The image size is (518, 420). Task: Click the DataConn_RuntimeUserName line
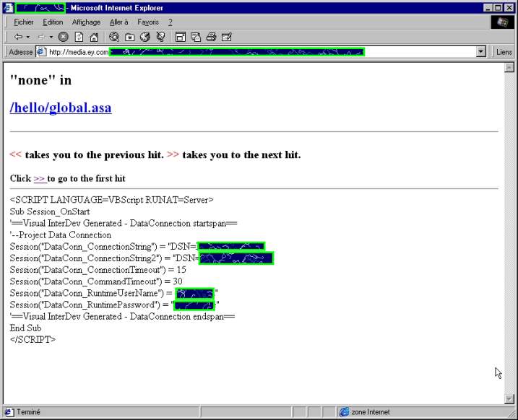[114, 293]
